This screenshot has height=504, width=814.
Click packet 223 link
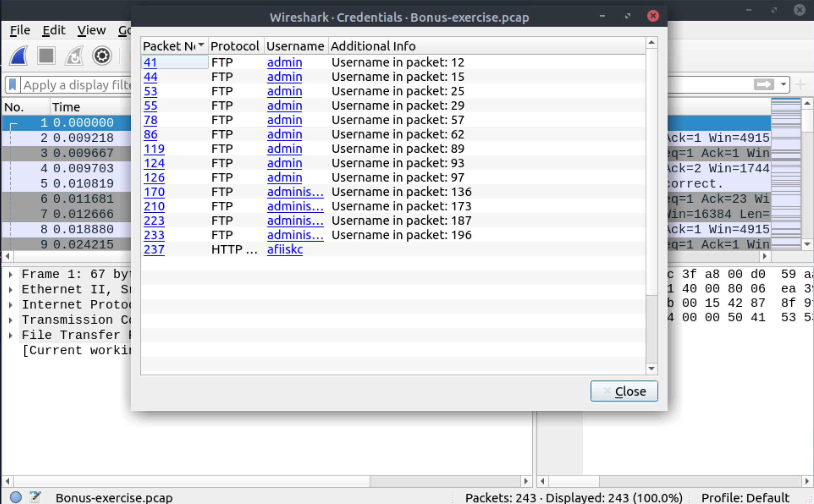154,221
